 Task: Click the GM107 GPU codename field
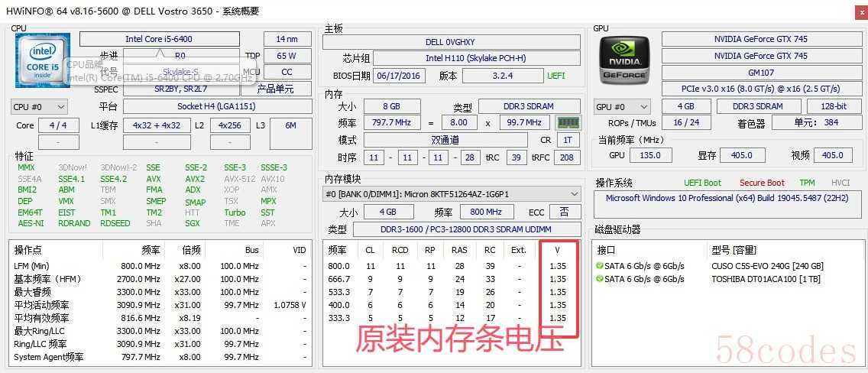(760, 73)
